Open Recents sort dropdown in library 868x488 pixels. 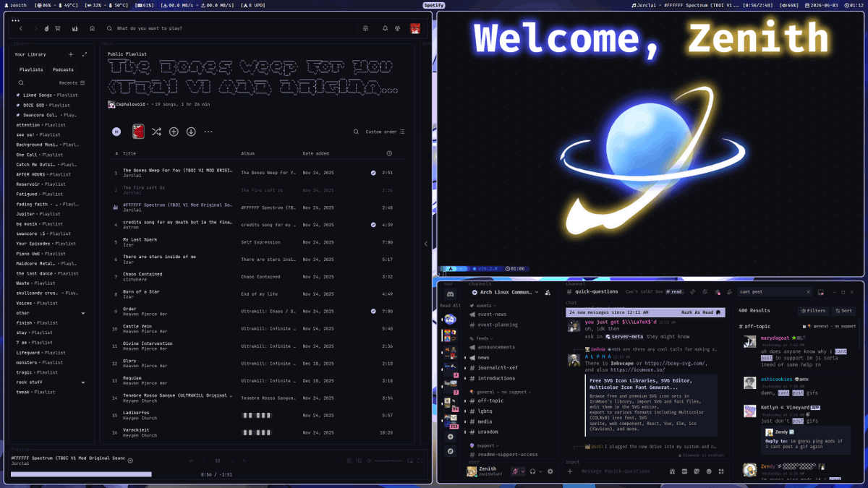[x=72, y=82]
